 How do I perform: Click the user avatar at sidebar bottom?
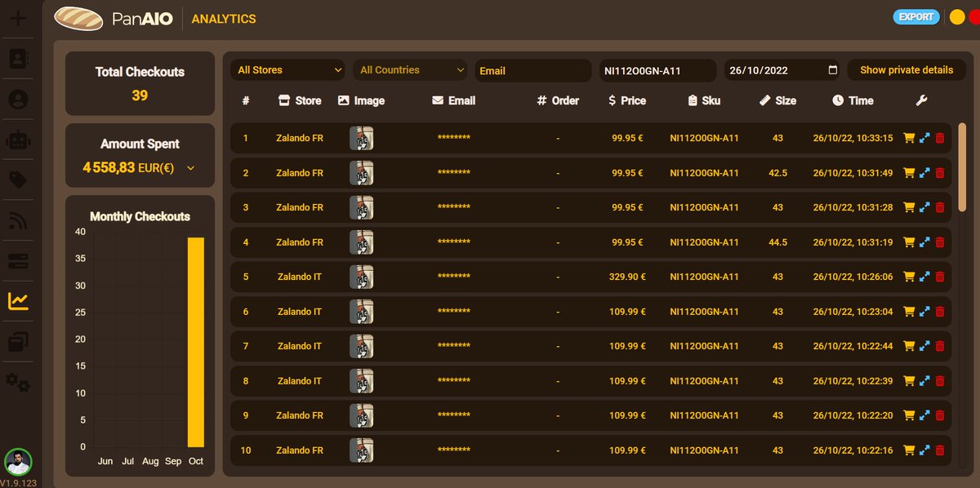click(18, 462)
